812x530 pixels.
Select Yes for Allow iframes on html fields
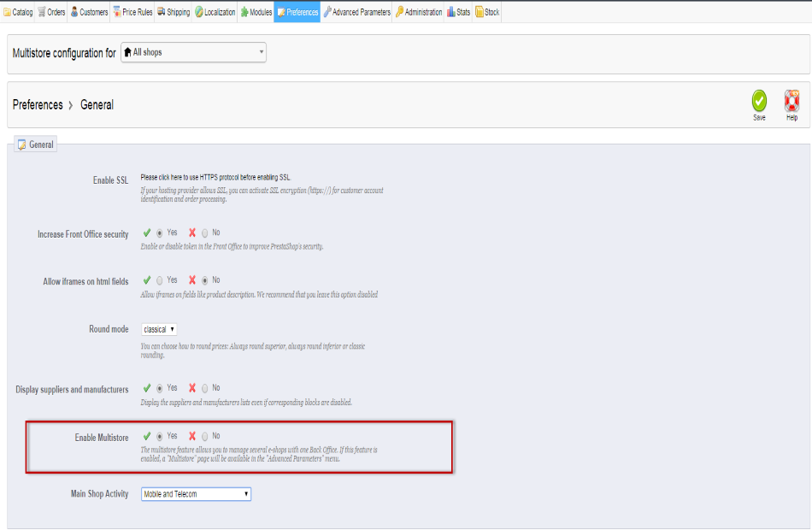pyautogui.click(x=160, y=280)
